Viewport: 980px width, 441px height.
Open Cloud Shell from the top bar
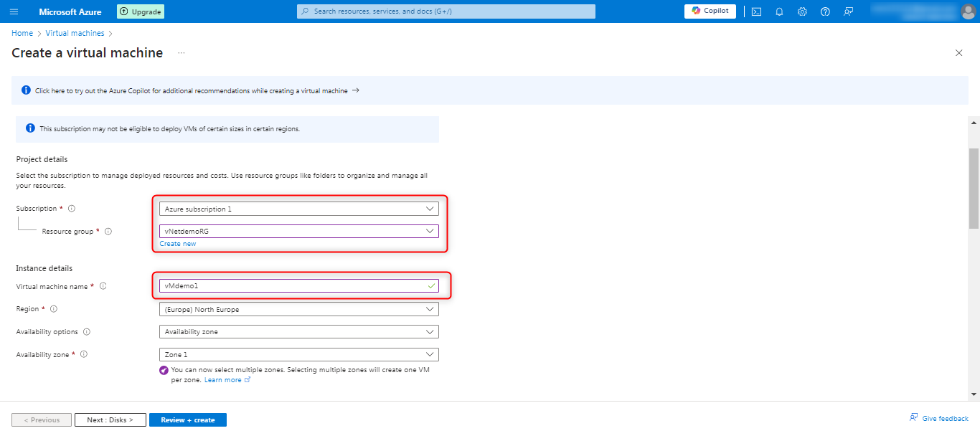click(756, 11)
